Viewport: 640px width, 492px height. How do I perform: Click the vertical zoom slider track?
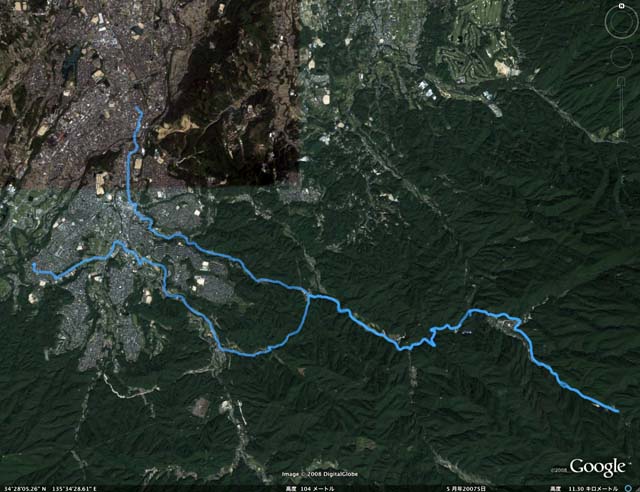(622, 105)
